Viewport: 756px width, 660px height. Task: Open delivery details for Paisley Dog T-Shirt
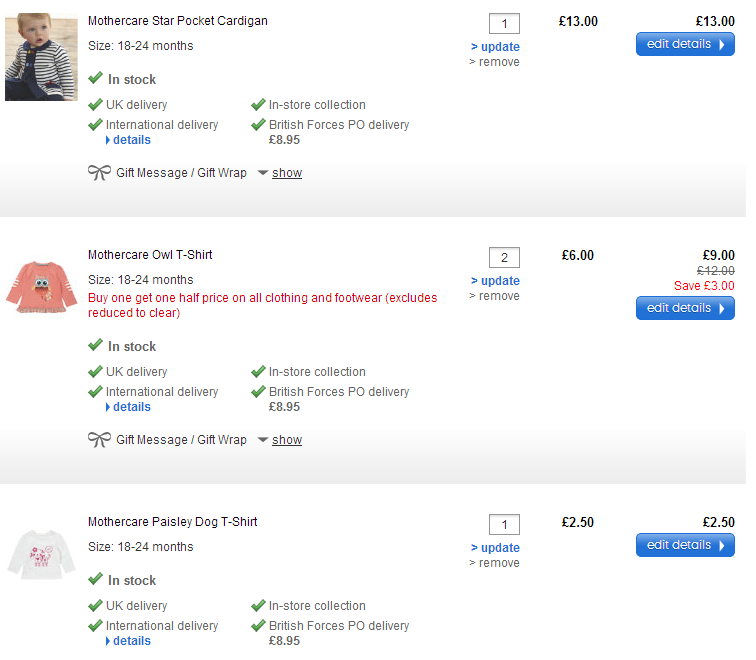point(131,641)
